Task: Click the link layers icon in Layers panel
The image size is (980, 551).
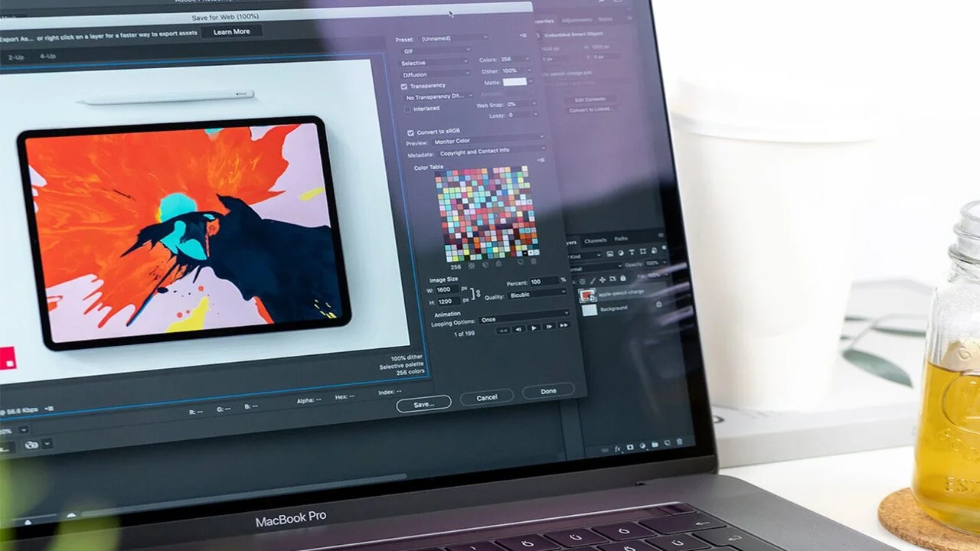Action: (x=605, y=450)
